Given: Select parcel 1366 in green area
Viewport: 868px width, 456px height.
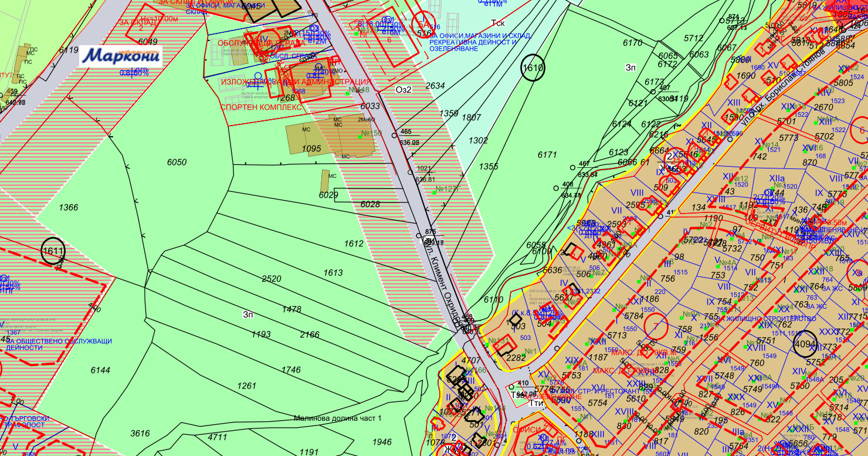Looking at the screenshot, I should [69, 207].
